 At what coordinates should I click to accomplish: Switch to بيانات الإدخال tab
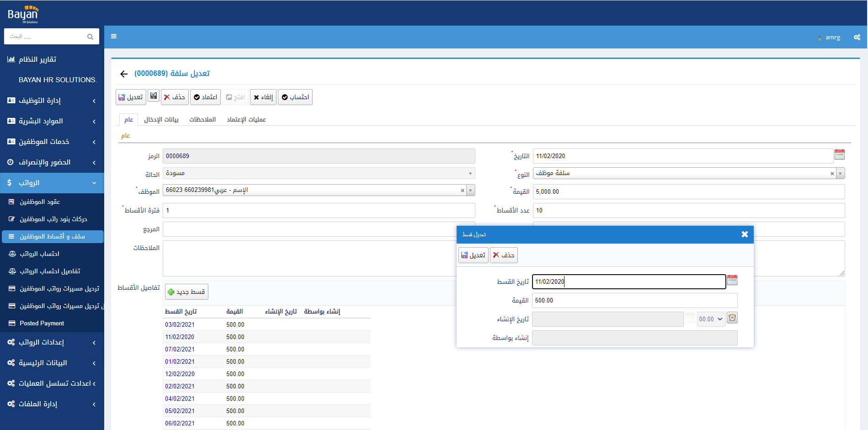pos(161,120)
